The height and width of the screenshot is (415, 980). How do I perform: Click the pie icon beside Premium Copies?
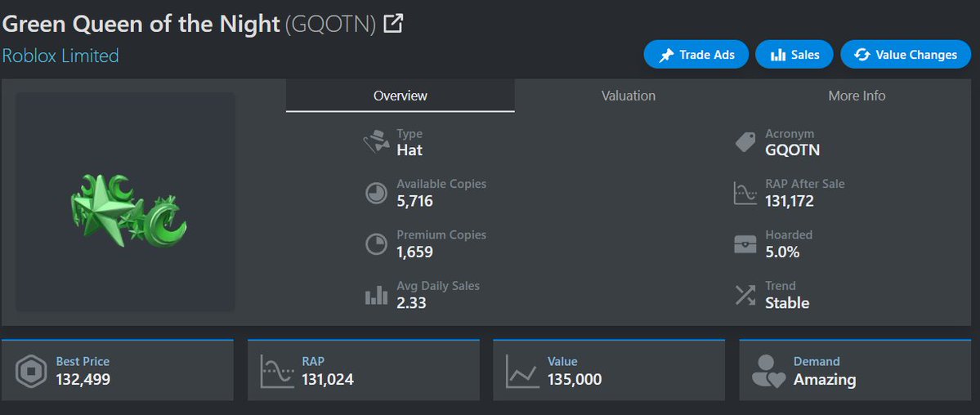click(376, 243)
